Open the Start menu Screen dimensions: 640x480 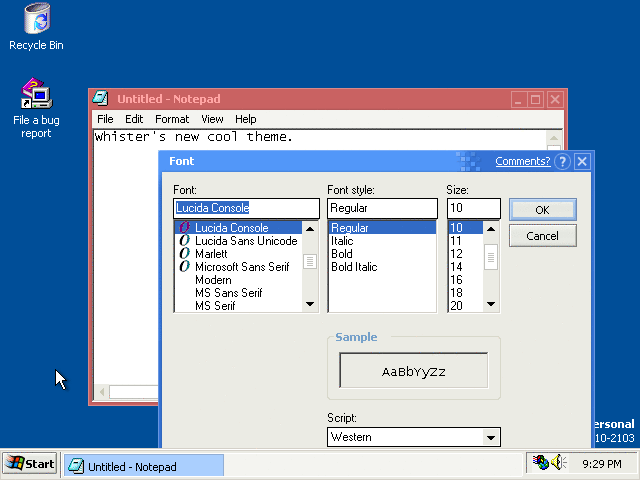tap(30, 464)
